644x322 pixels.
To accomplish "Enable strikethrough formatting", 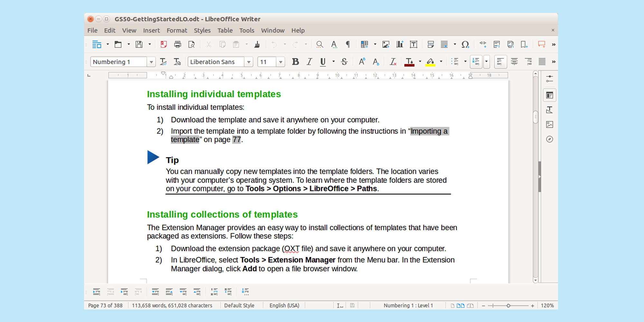I will click(x=344, y=62).
